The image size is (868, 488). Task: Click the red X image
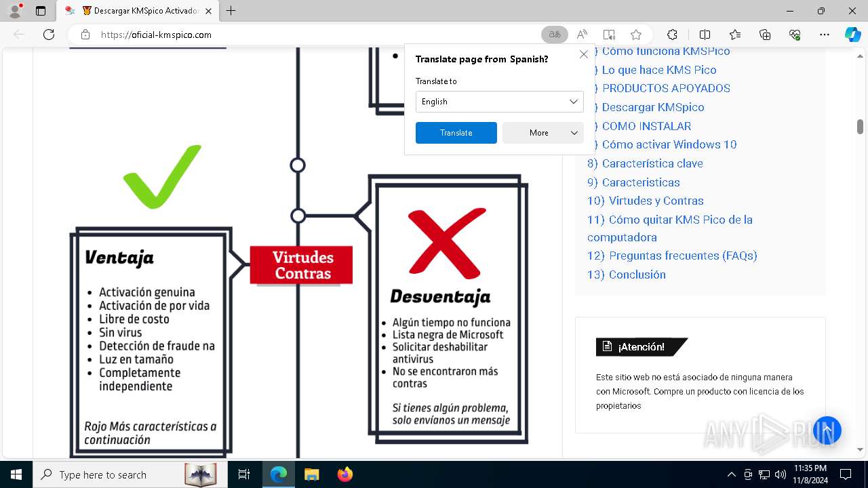447,243
